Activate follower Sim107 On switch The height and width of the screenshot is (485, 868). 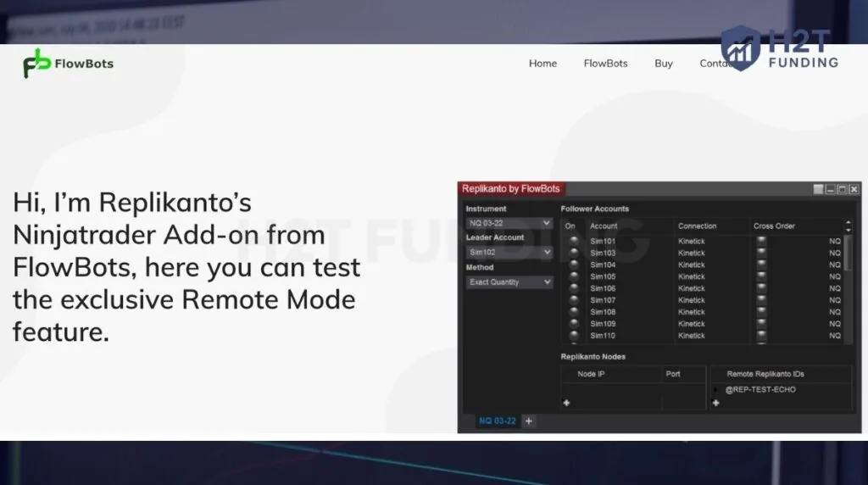(574, 300)
